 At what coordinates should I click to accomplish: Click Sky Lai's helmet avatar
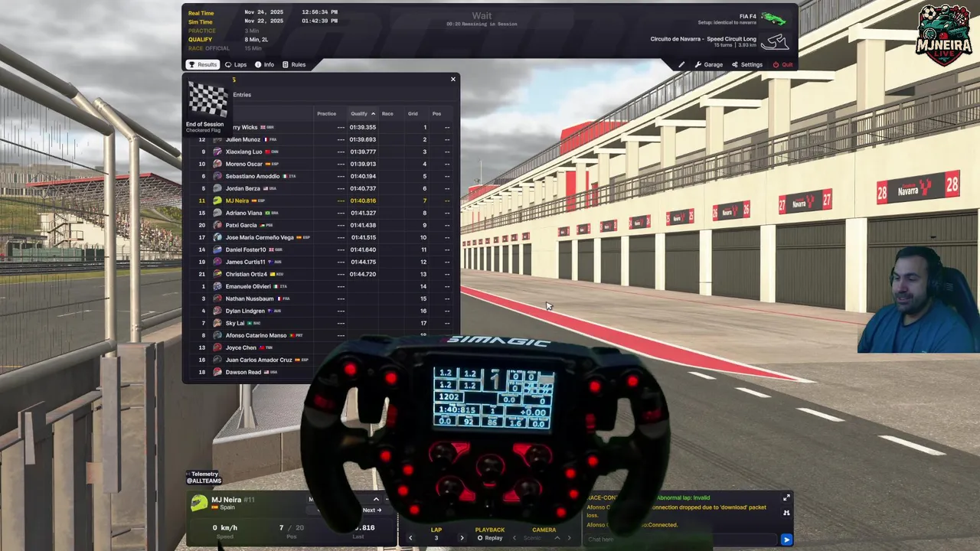pos(217,323)
